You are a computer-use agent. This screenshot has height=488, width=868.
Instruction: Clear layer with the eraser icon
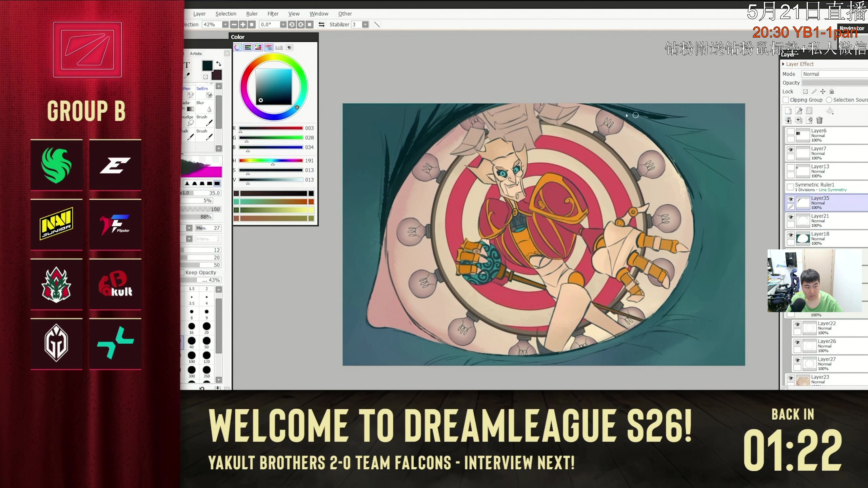click(809, 120)
